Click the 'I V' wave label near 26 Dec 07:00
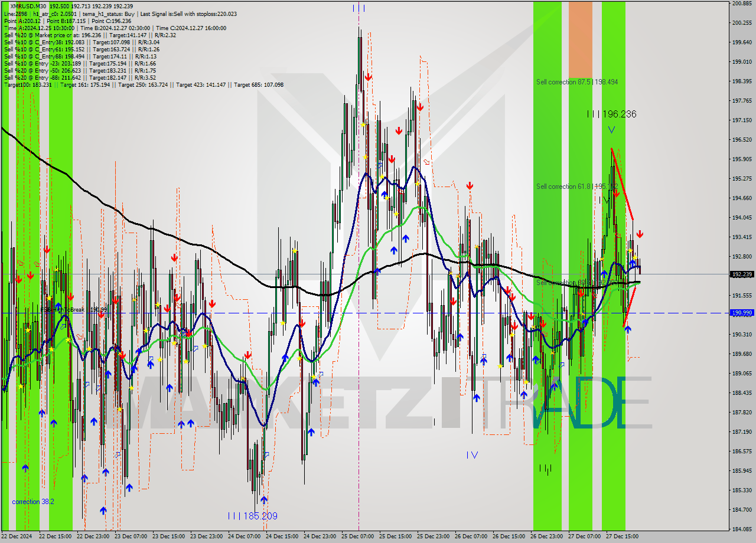The height and width of the screenshot is (543, 756). (472, 454)
